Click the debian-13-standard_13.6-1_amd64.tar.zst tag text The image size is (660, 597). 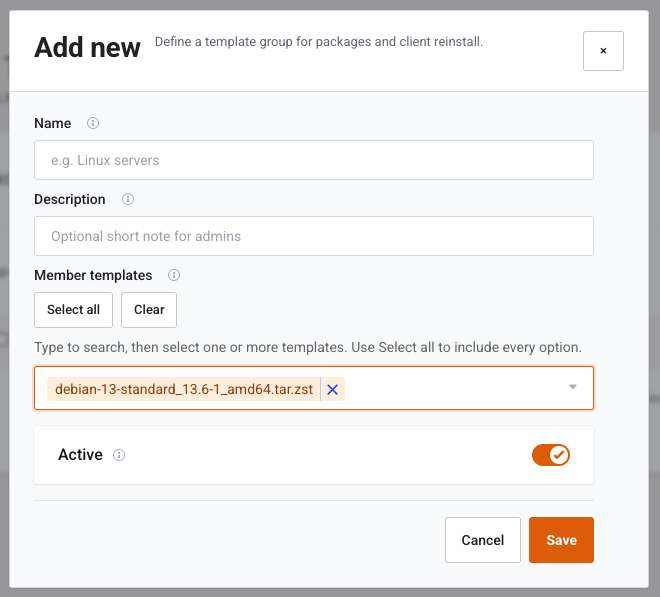(184, 389)
